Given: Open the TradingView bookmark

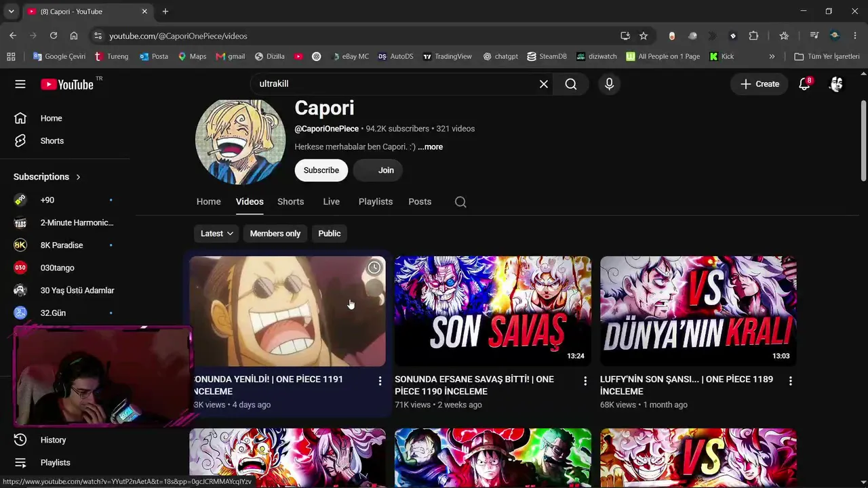Looking at the screenshot, I should pyautogui.click(x=447, y=57).
